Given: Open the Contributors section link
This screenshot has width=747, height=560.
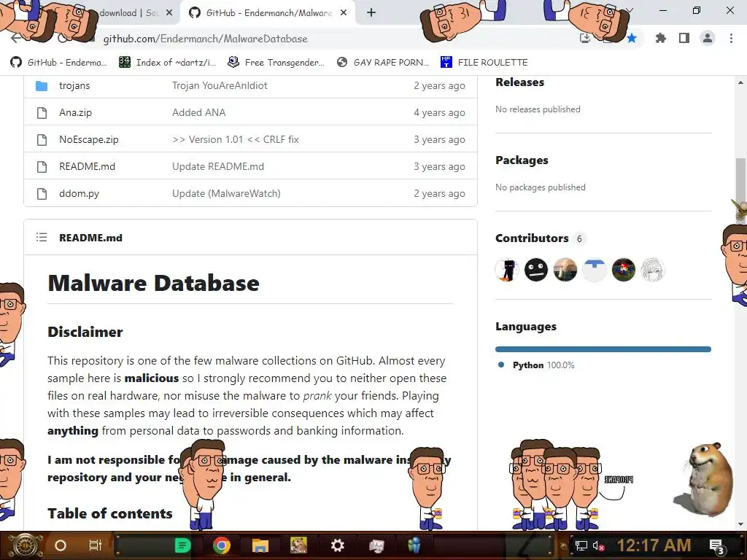Looking at the screenshot, I should 532,238.
